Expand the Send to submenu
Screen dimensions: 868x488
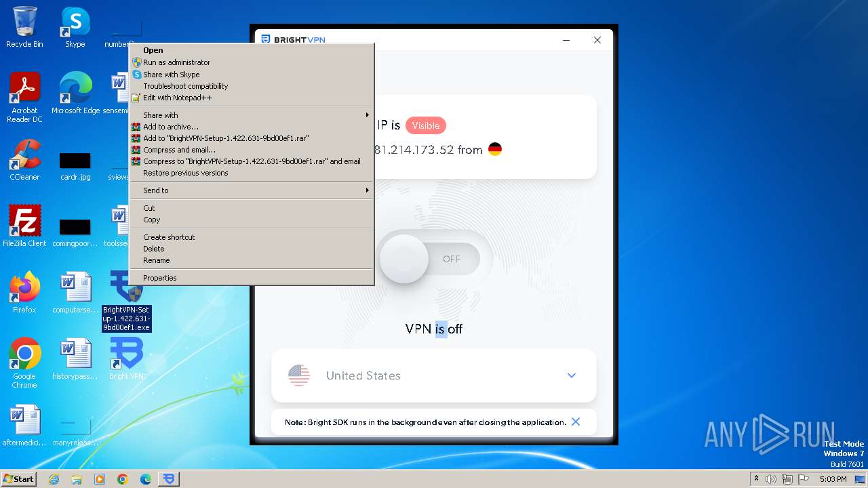[x=252, y=190]
